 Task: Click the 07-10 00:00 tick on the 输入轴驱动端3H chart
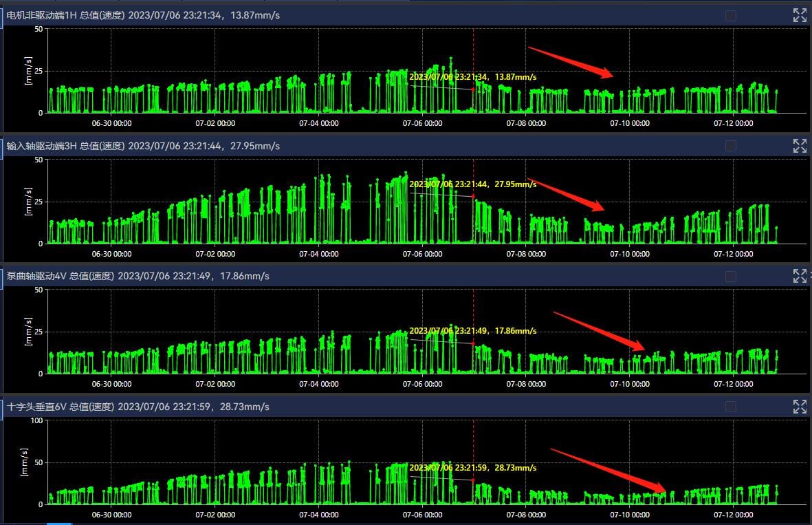[x=629, y=254]
